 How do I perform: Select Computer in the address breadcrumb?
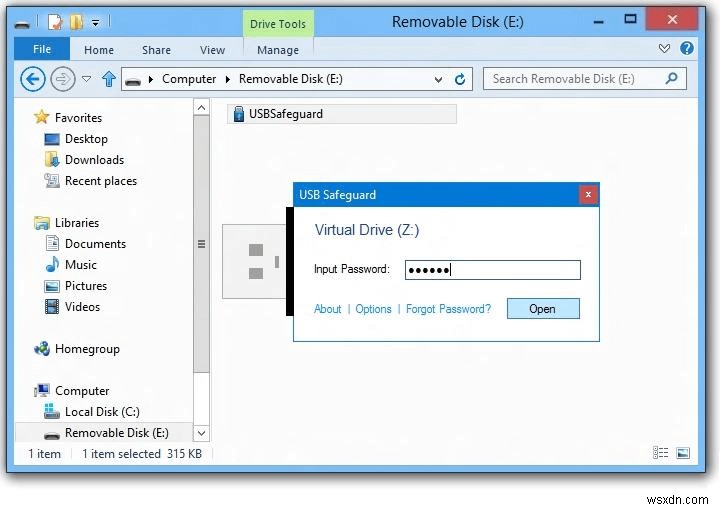(189, 79)
